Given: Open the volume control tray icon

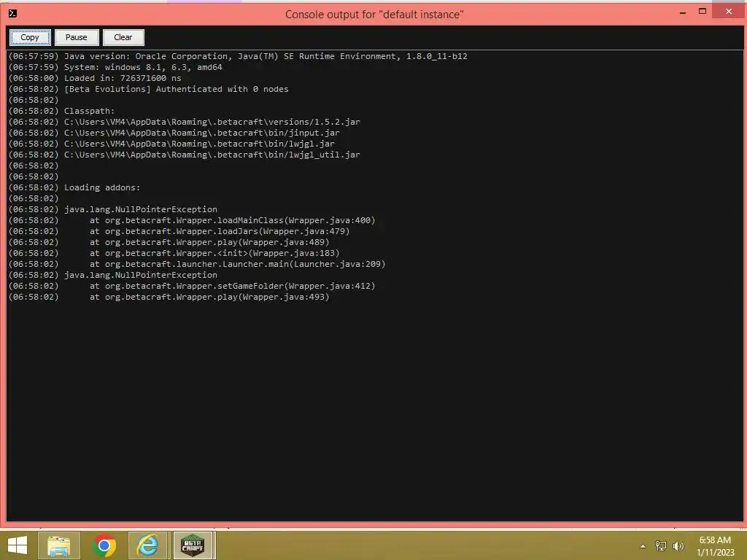Looking at the screenshot, I should pos(678,546).
